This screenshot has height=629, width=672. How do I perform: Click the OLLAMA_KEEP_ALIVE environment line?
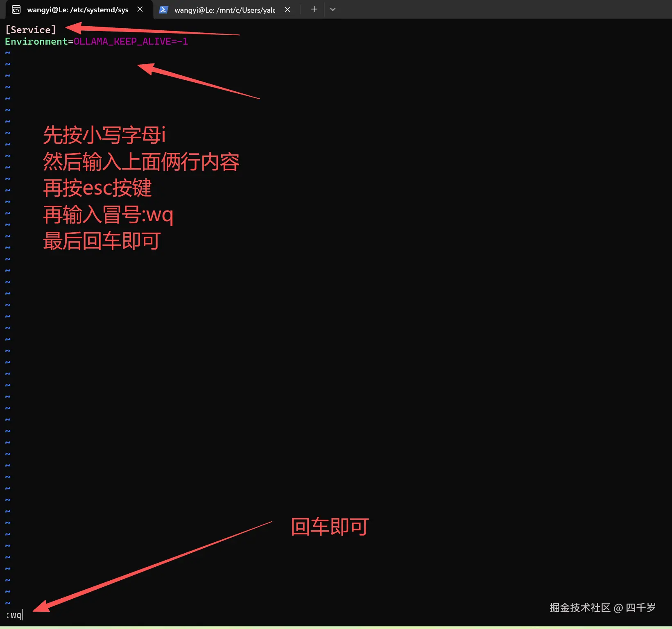(x=96, y=41)
